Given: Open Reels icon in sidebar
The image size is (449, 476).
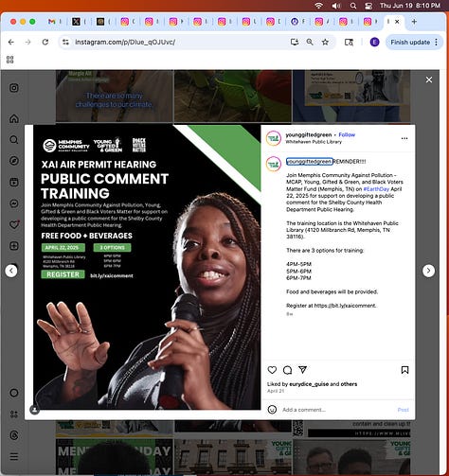Looking at the screenshot, I should tap(14, 182).
